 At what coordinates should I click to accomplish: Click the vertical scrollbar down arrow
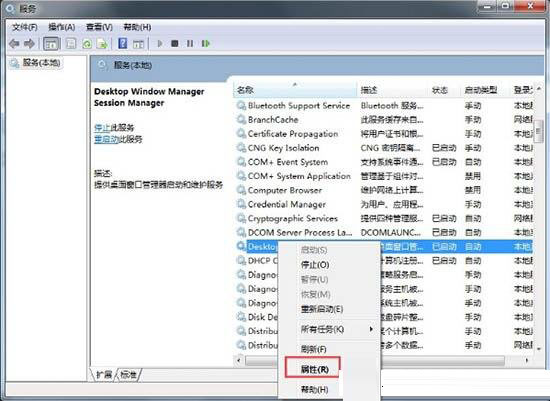click(539, 348)
